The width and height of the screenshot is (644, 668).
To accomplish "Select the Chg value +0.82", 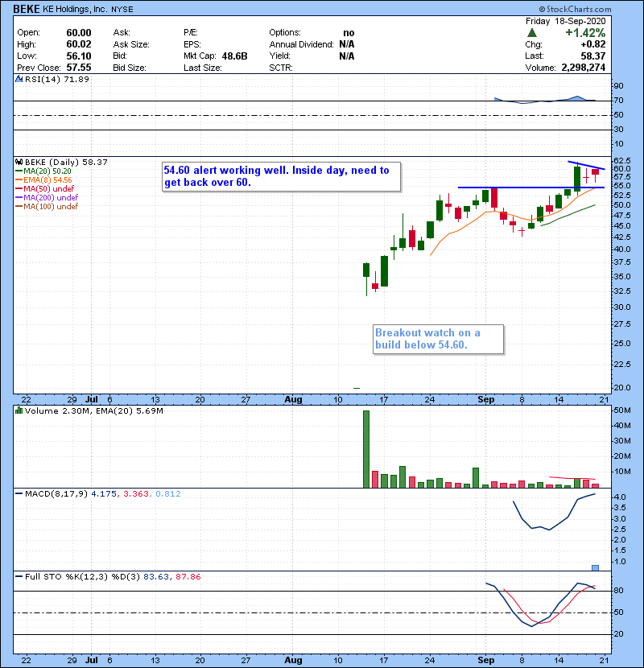I will (x=592, y=44).
